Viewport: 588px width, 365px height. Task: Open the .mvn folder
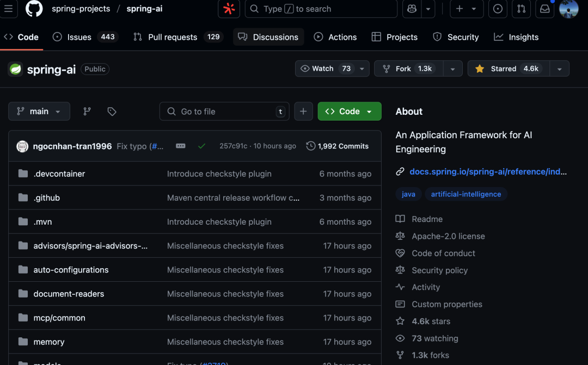tap(43, 222)
